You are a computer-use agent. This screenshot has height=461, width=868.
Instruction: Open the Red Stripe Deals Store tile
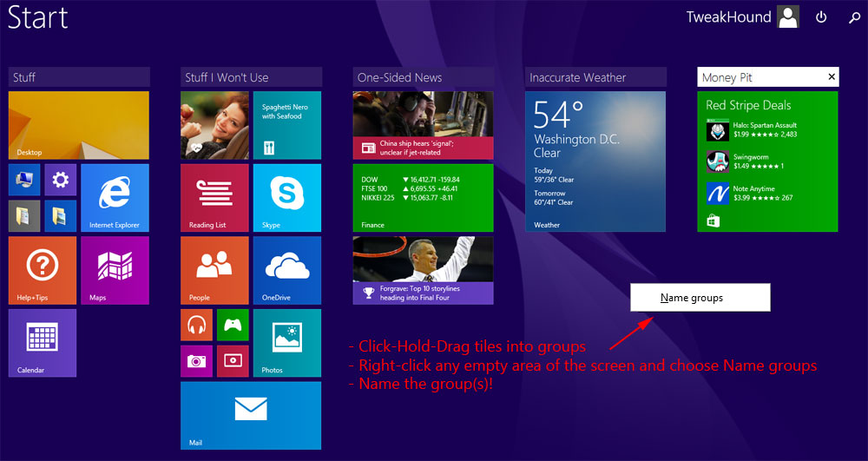(x=768, y=161)
